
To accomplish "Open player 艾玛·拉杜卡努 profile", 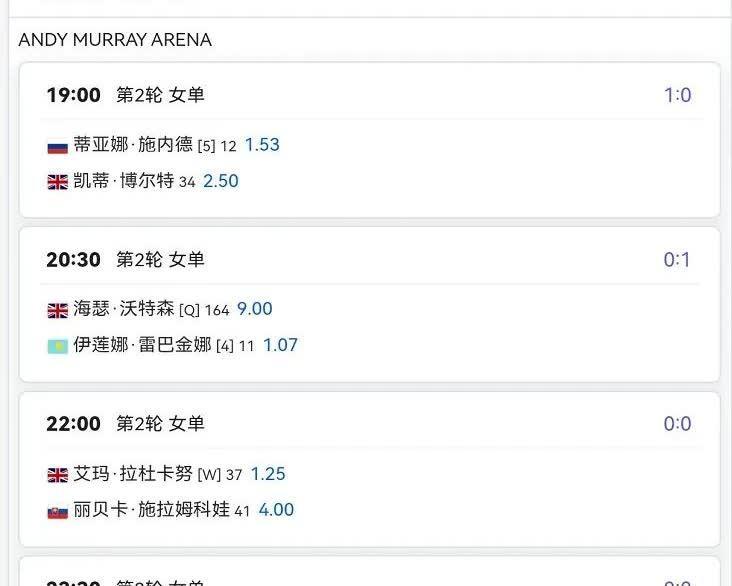I will [x=133, y=473].
